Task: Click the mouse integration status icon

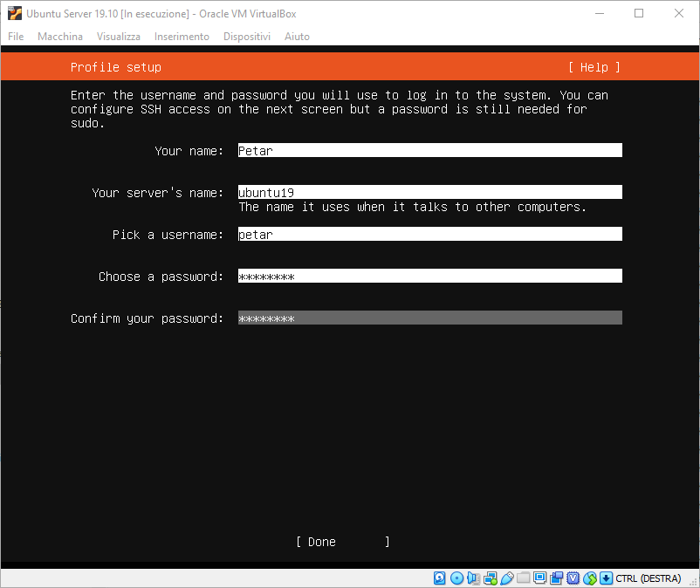Action: point(590,578)
